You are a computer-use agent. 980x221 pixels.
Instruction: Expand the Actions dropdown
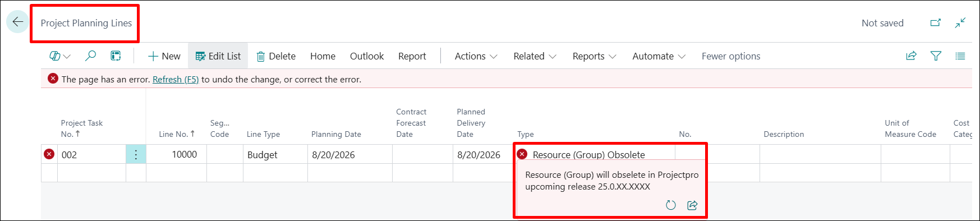[476, 56]
